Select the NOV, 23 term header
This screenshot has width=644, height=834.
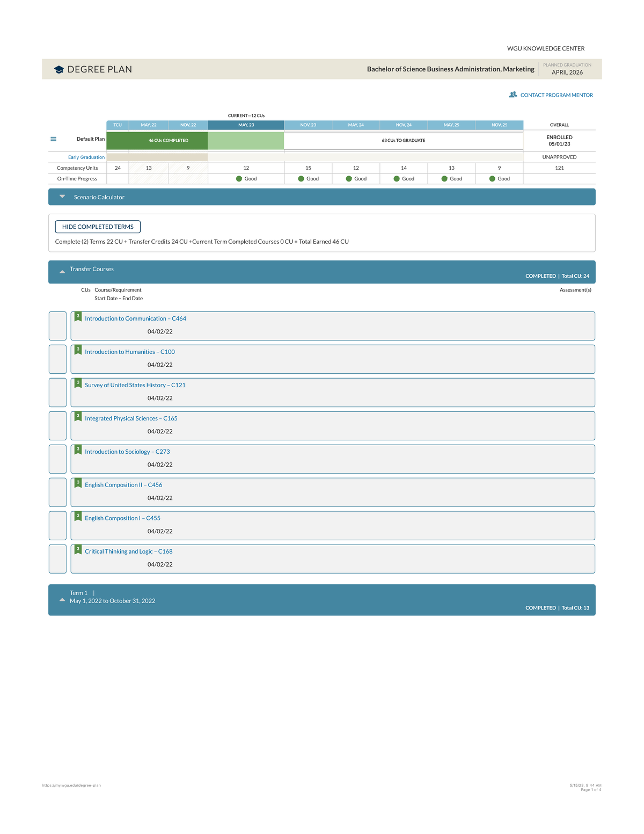tap(308, 125)
